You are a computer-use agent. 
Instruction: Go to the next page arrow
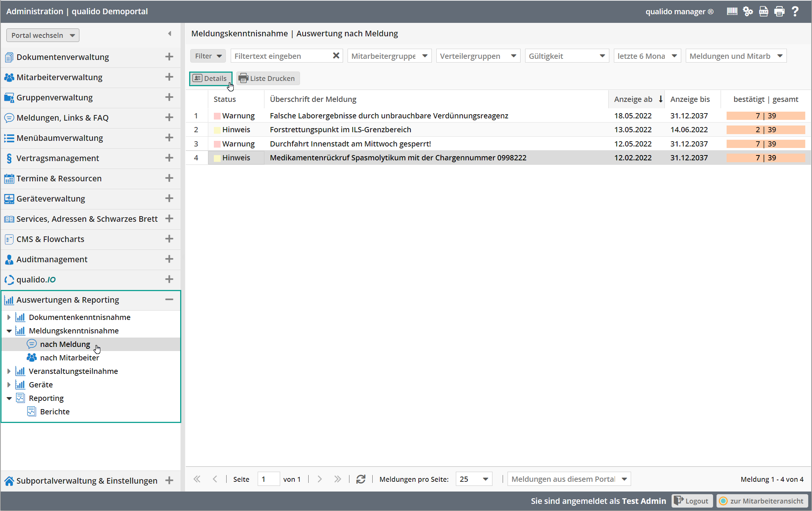pos(319,479)
